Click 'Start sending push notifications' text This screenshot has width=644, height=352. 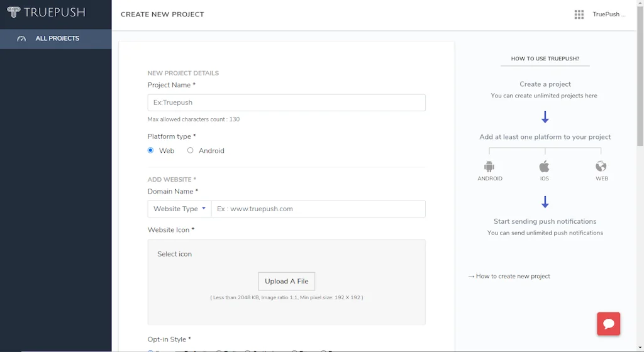(x=545, y=221)
